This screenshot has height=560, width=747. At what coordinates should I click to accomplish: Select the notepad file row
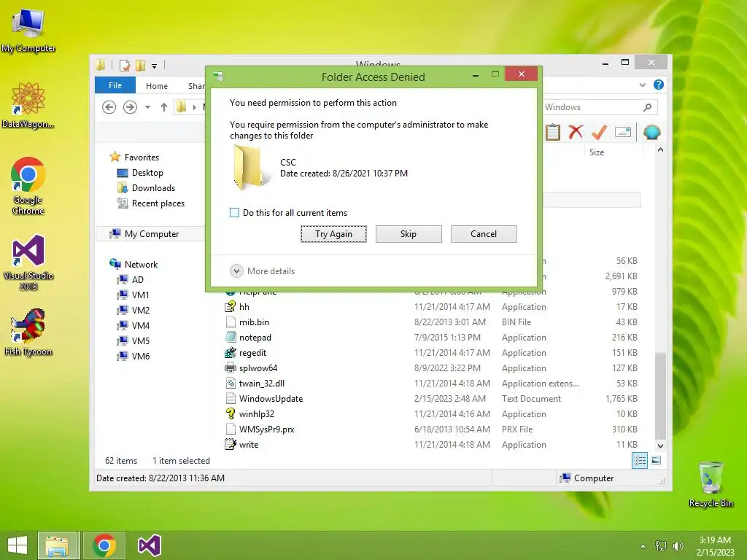(x=431, y=337)
